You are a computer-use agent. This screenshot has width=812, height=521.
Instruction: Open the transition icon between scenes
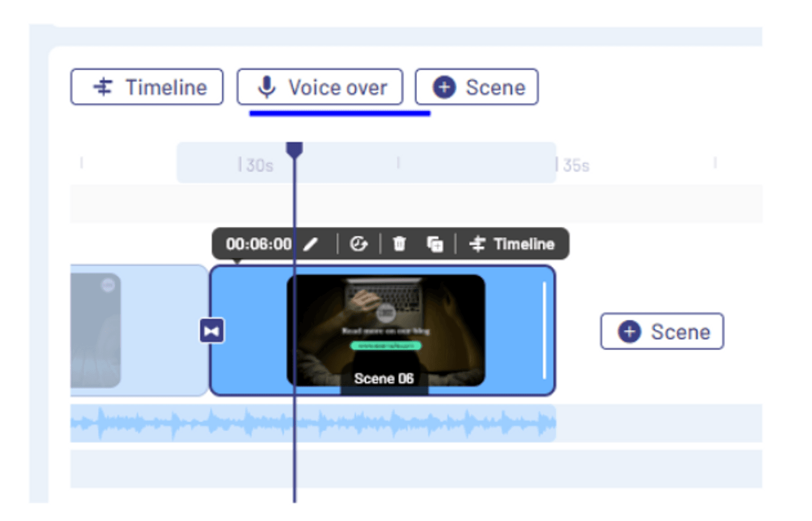(212, 331)
